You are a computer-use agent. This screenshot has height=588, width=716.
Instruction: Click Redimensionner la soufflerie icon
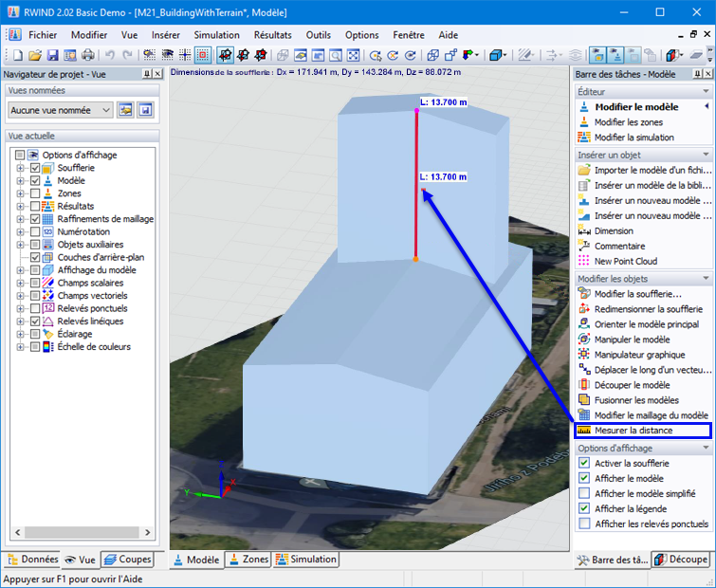[x=584, y=309]
